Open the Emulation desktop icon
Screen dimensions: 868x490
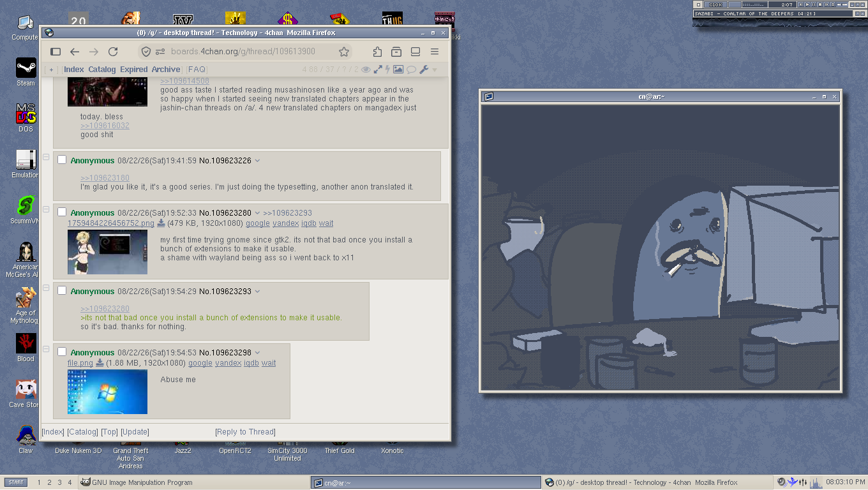point(26,160)
